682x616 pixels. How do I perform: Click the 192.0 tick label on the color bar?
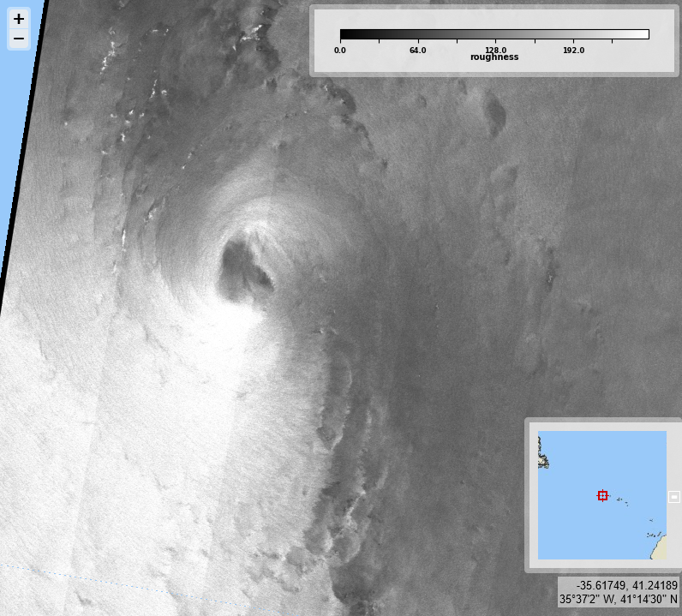[x=573, y=51]
